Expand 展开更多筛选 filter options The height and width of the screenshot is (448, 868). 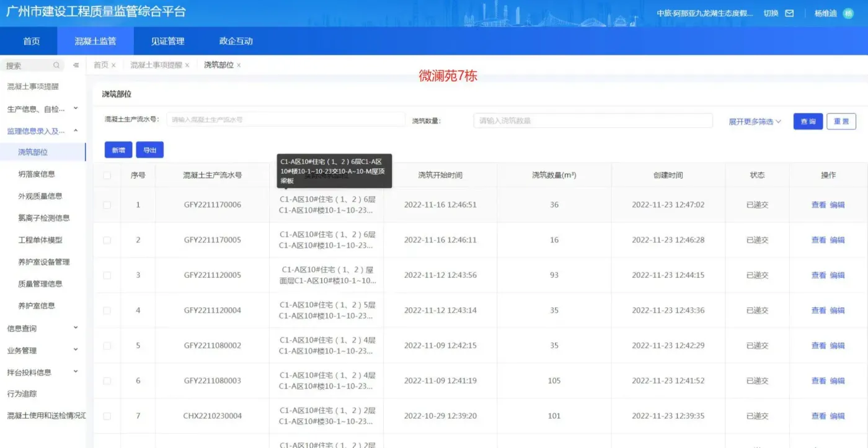[755, 122]
